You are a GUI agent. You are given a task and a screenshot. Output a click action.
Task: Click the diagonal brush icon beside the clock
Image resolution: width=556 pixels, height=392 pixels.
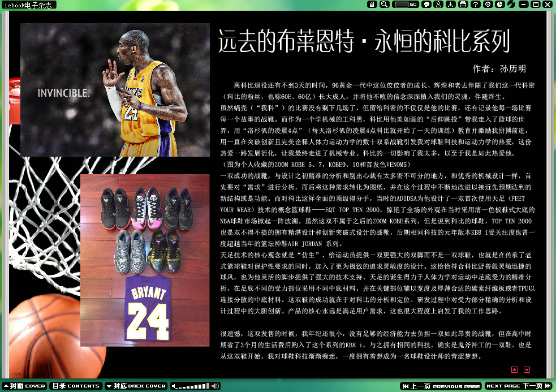(x=511, y=5)
